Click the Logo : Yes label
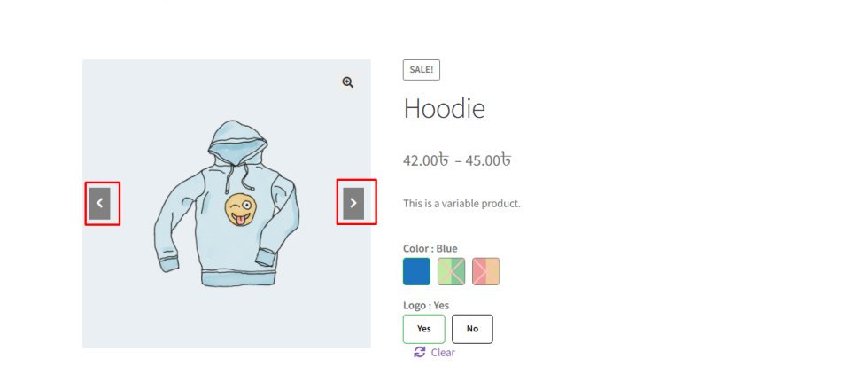The height and width of the screenshot is (374, 868). (x=426, y=305)
